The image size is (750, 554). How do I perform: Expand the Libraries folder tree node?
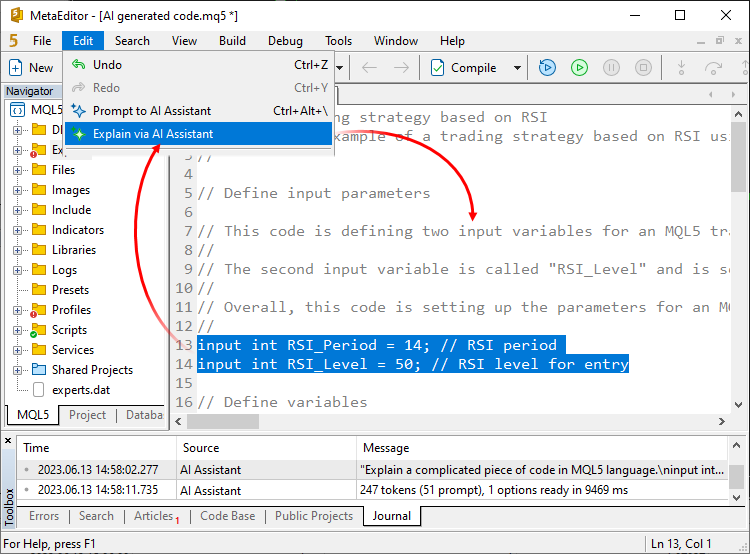[18, 250]
